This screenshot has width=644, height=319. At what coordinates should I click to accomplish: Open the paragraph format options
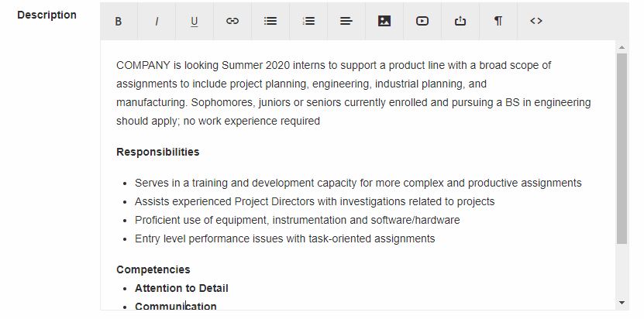pyautogui.click(x=498, y=21)
